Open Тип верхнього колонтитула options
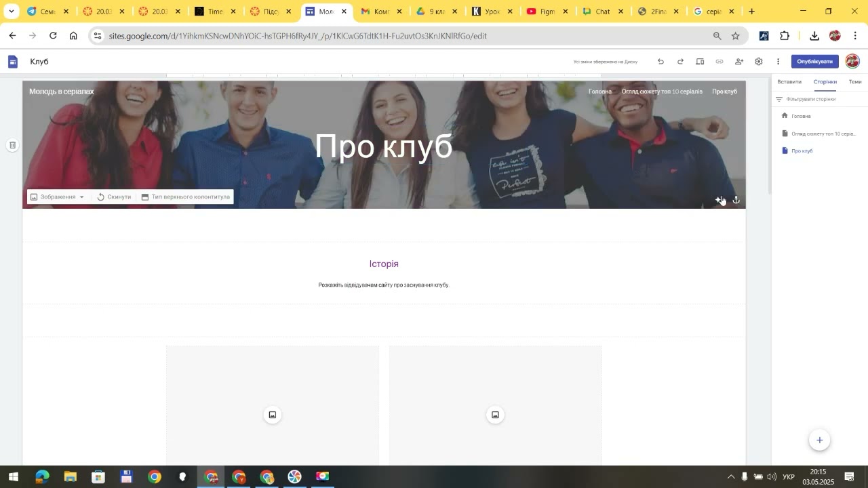Viewport: 868px width, 488px height. pyautogui.click(x=185, y=197)
